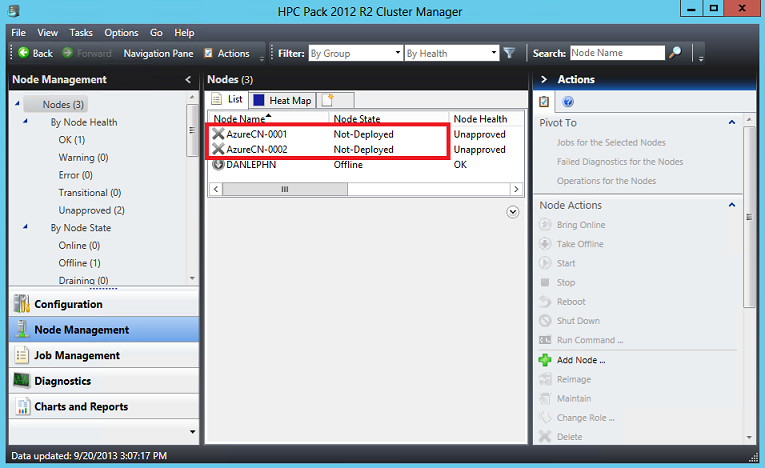The width and height of the screenshot is (765, 468).
Task: Click the pinned note tab icon
Action: point(328,100)
